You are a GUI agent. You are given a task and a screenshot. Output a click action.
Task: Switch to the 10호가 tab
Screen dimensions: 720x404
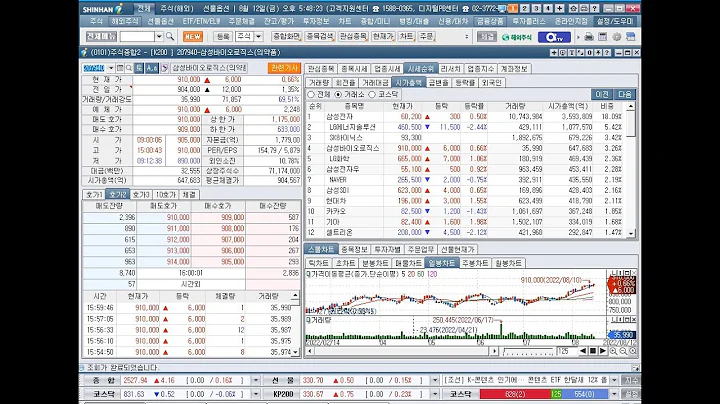pyautogui.click(x=165, y=195)
